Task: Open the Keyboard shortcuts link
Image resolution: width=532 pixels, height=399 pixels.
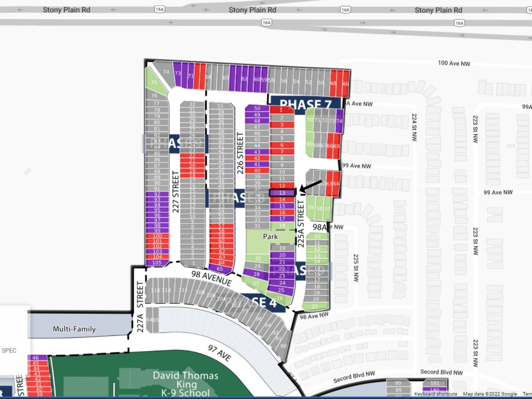Action: tap(436, 394)
